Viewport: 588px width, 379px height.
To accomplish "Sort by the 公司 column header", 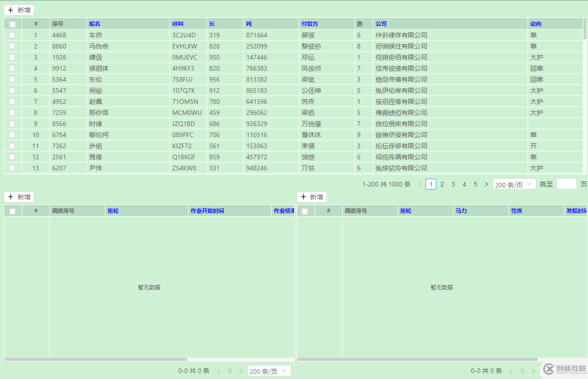I will tap(380, 24).
